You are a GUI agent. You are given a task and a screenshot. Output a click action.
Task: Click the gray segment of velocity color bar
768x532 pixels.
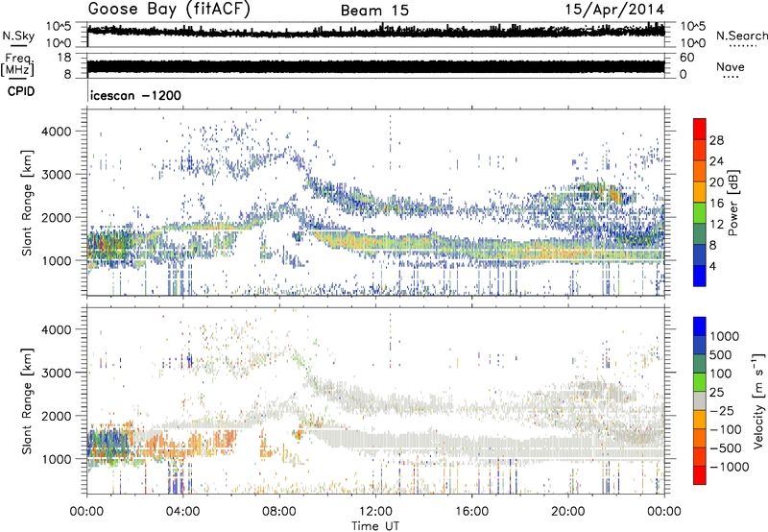(x=700, y=401)
